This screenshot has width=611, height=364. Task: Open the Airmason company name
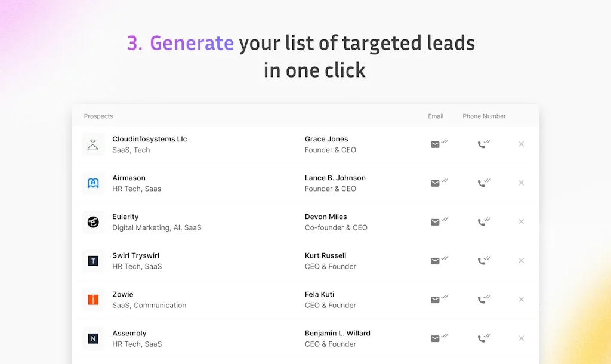tap(129, 178)
